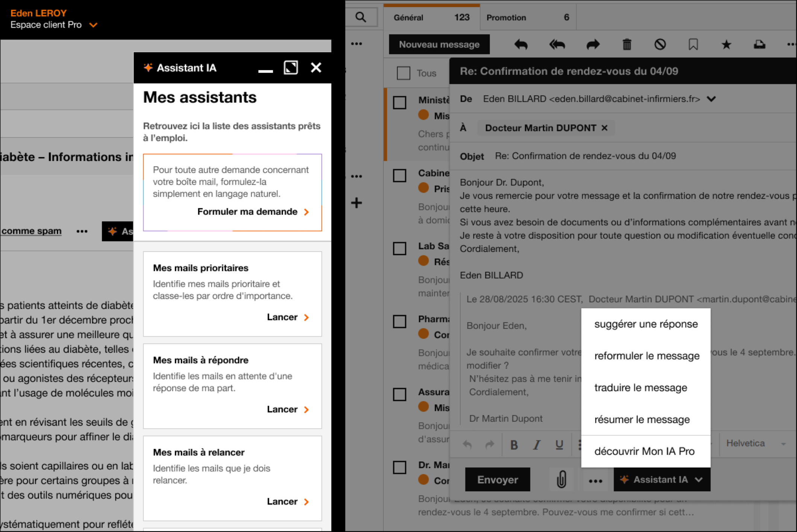Launch the 'Mes mails à relancer' assistant
Image resolution: width=797 pixels, height=532 pixels.
[x=288, y=502]
